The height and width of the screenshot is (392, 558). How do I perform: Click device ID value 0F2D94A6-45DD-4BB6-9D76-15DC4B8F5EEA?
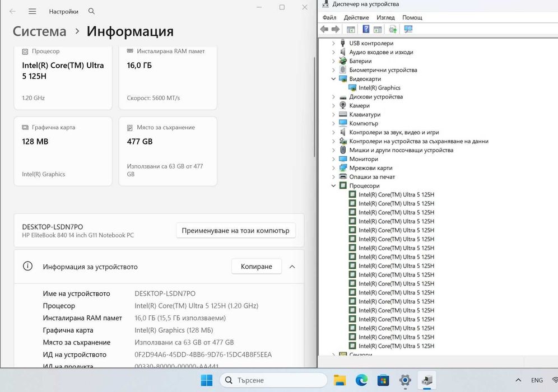point(203,354)
